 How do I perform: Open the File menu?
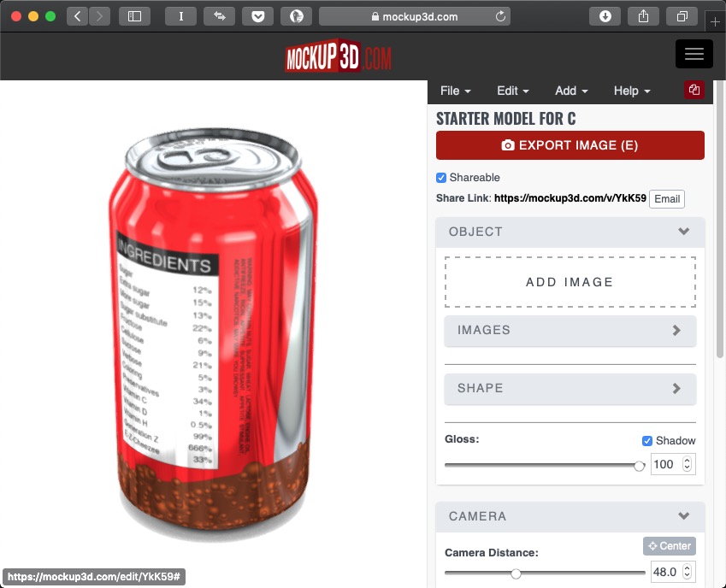[455, 91]
